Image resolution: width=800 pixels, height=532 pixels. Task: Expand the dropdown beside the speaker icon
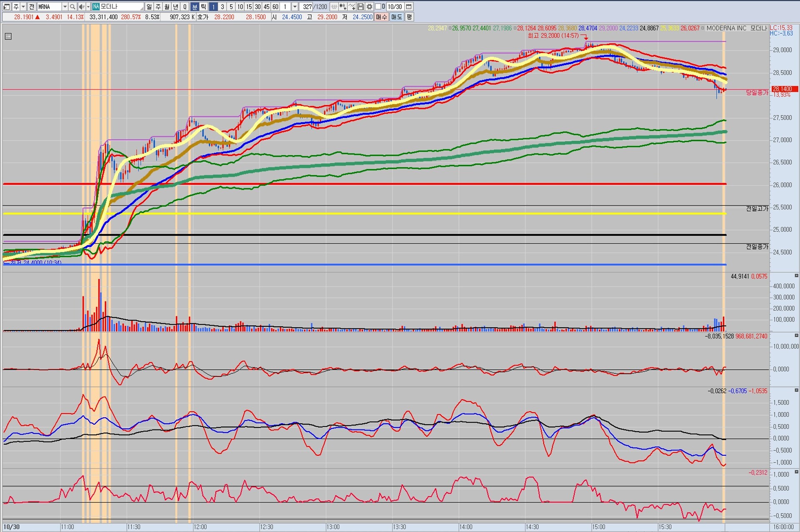pyautogui.click(x=88, y=7)
